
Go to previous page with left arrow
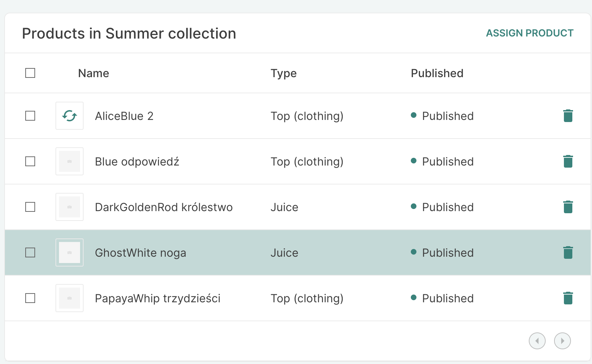(x=537, y=341)
